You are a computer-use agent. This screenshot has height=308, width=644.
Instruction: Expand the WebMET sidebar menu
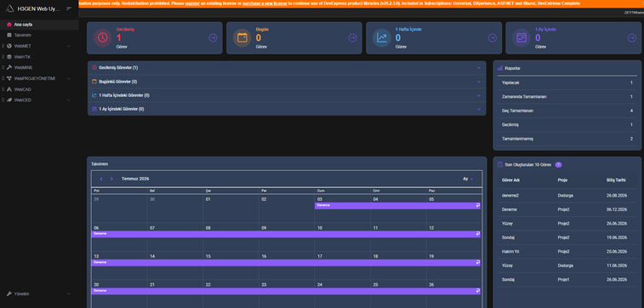tap(39, 46)
